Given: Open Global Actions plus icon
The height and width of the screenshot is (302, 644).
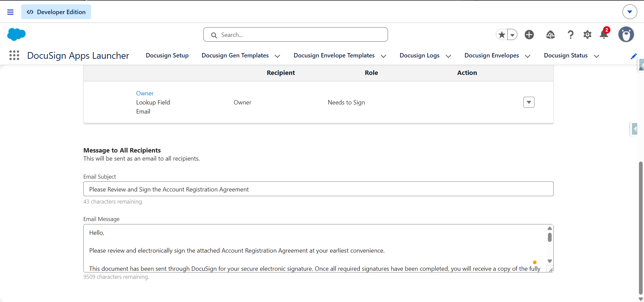Looking at the screenshot, I should (x=529, y=35).
